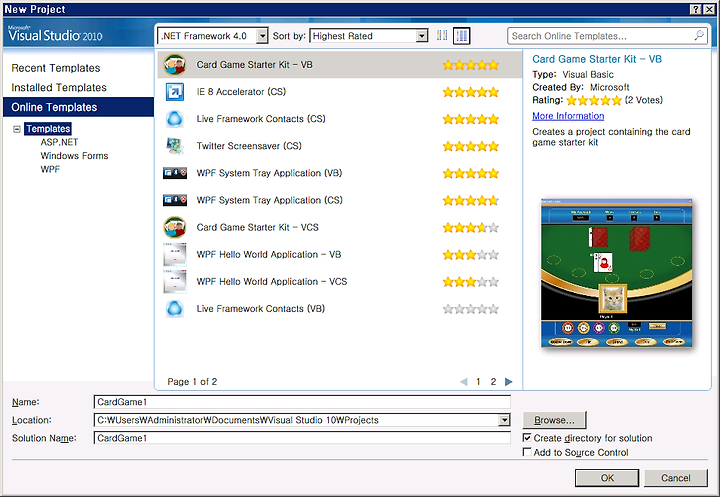Select Twitter Screensaver (CS) text
720x497 pixels.
pos(249,146)
